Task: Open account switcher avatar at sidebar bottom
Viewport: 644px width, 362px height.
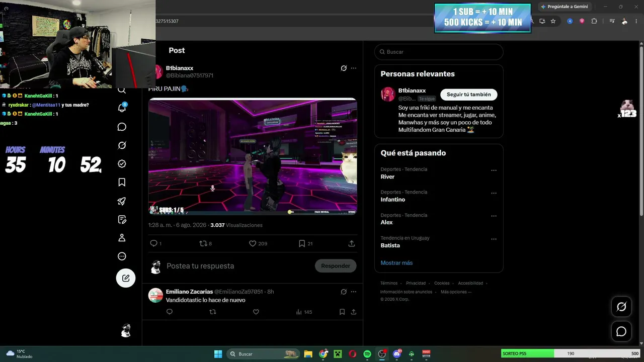Action: pyautogui.click(x=126, y=330)
